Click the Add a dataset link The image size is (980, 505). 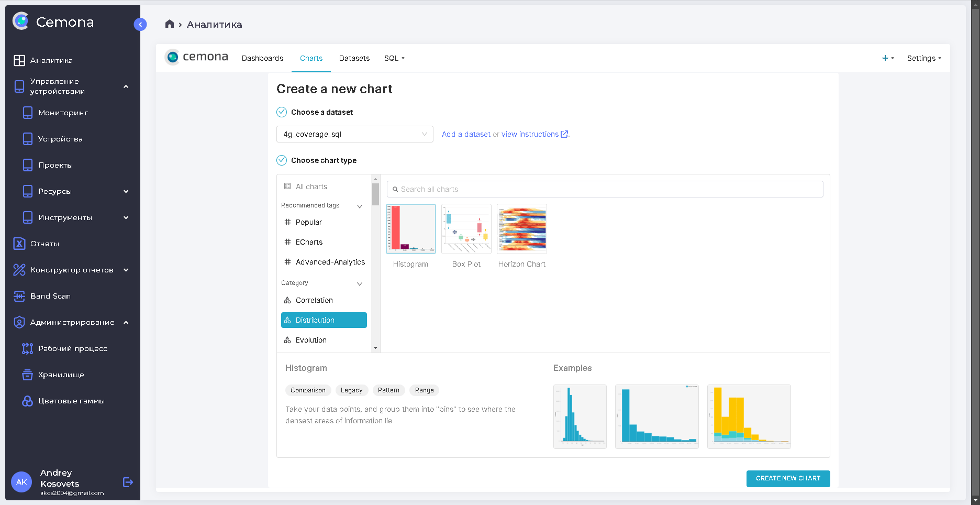466,134
